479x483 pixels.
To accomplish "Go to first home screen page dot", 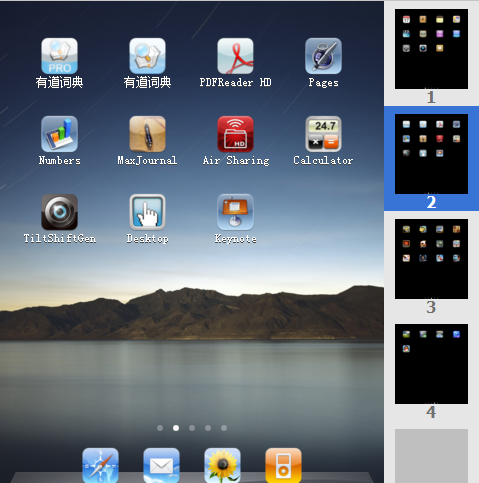I will click(160, 428).
